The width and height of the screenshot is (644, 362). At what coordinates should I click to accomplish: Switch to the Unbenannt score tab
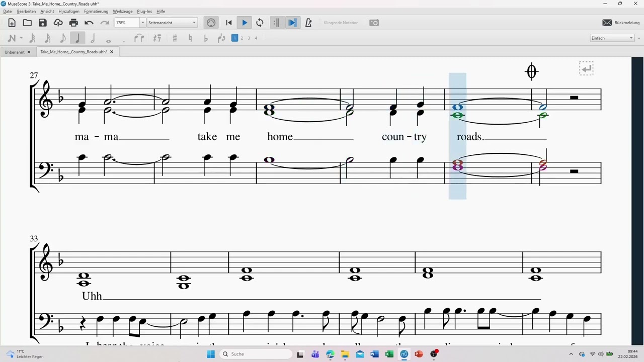pos(15,52)
